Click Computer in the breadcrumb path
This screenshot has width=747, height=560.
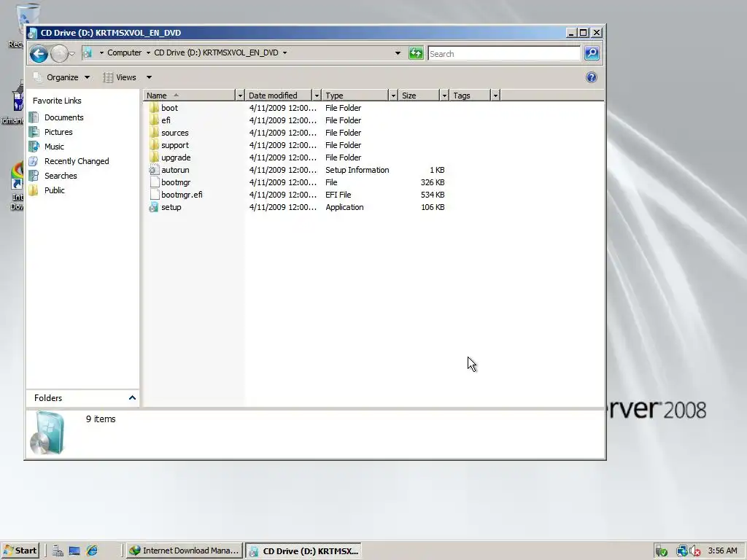pyautogui.click(x=124, y=52)
